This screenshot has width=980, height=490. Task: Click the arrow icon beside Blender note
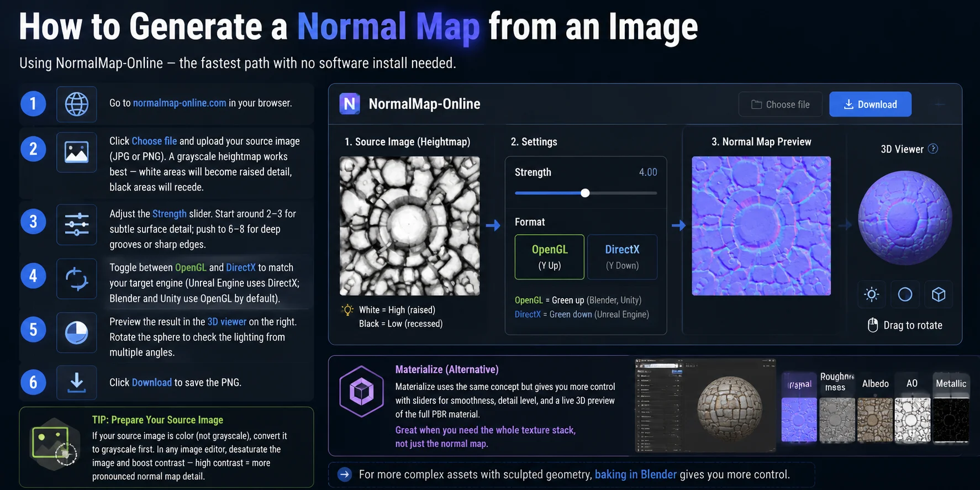tap(345, 475)
